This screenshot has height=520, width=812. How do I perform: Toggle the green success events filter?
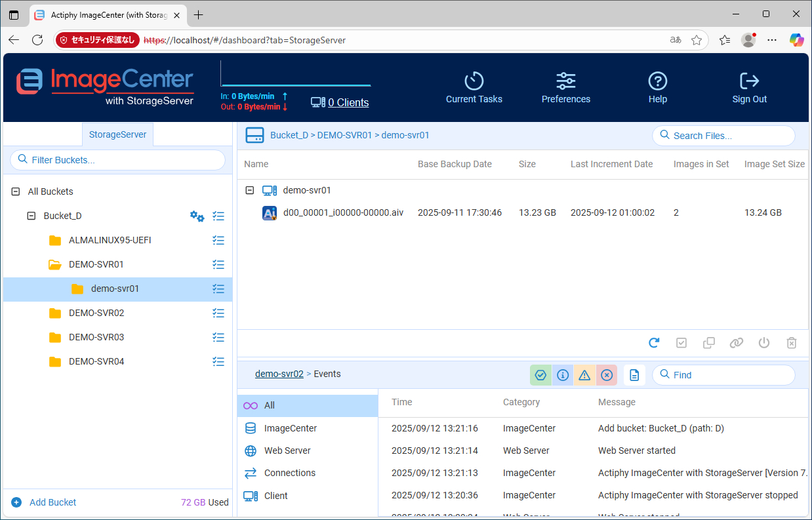[x=540, y=375]
